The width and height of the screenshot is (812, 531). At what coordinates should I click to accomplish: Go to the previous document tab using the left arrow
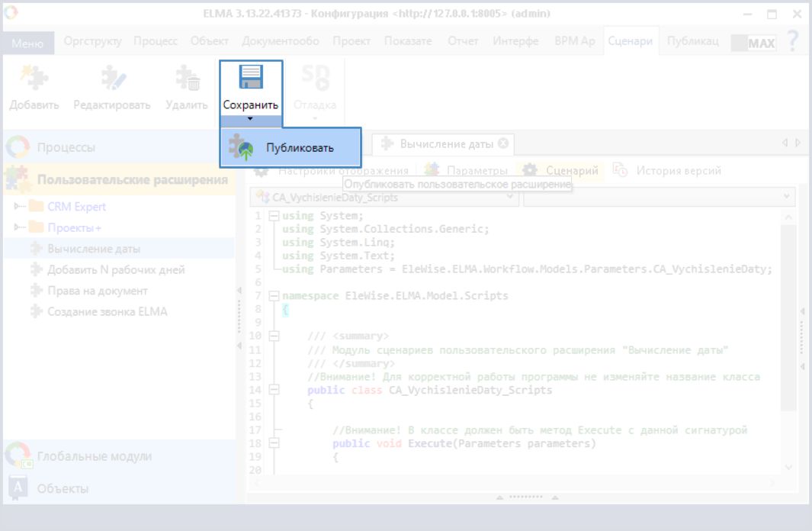coord(785,143)
